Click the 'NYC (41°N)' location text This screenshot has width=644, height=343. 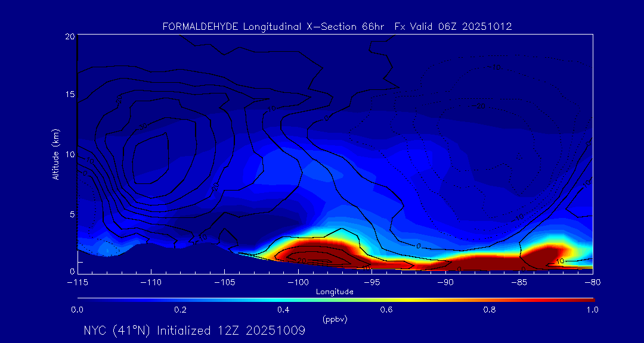click(x=117, y=330)
